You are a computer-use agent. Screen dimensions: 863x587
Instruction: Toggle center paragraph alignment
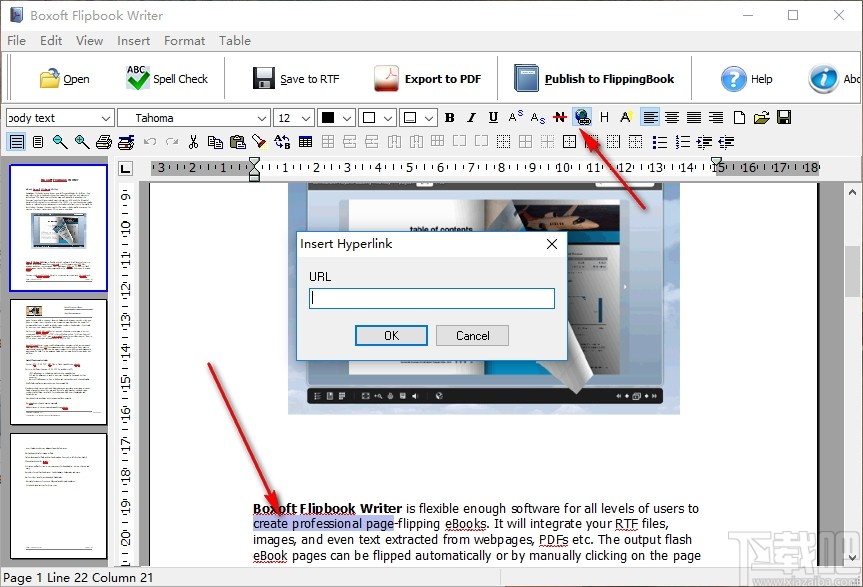click(671, 117)
